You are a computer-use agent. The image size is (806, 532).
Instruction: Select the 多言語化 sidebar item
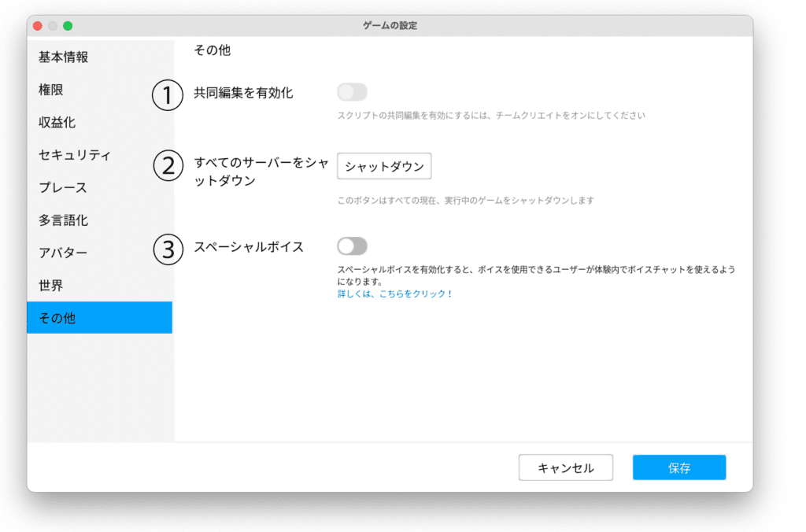pyautogui.click(x=64, y=220)
